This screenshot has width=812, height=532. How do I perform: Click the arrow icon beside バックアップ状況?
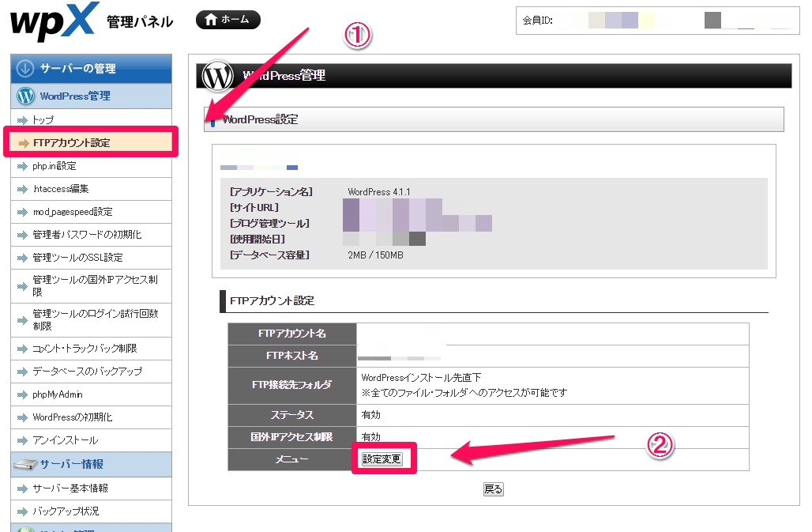tap(22, 511)
